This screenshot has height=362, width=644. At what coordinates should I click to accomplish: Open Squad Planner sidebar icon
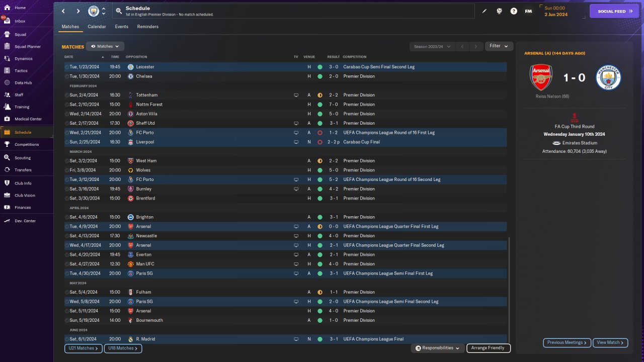click(x=7, y=47)
